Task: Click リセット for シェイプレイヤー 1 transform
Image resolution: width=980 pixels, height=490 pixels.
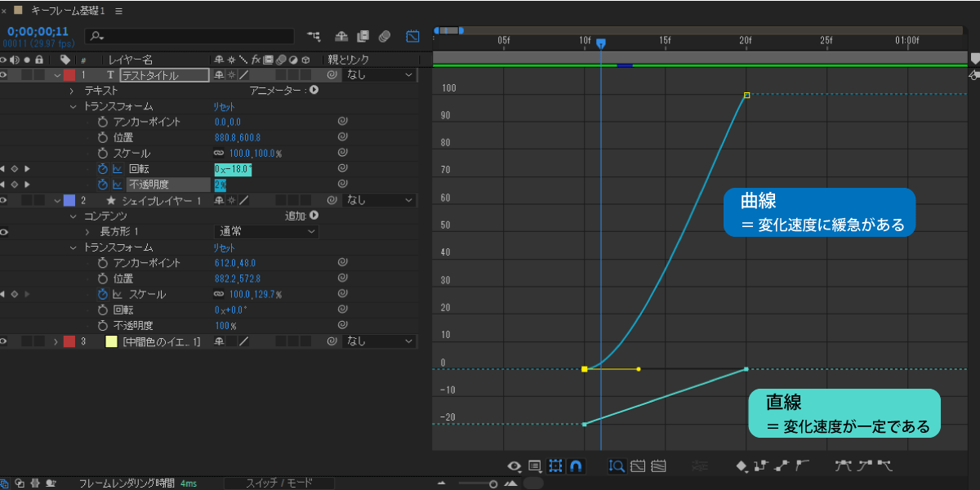Action: point(225,247)
